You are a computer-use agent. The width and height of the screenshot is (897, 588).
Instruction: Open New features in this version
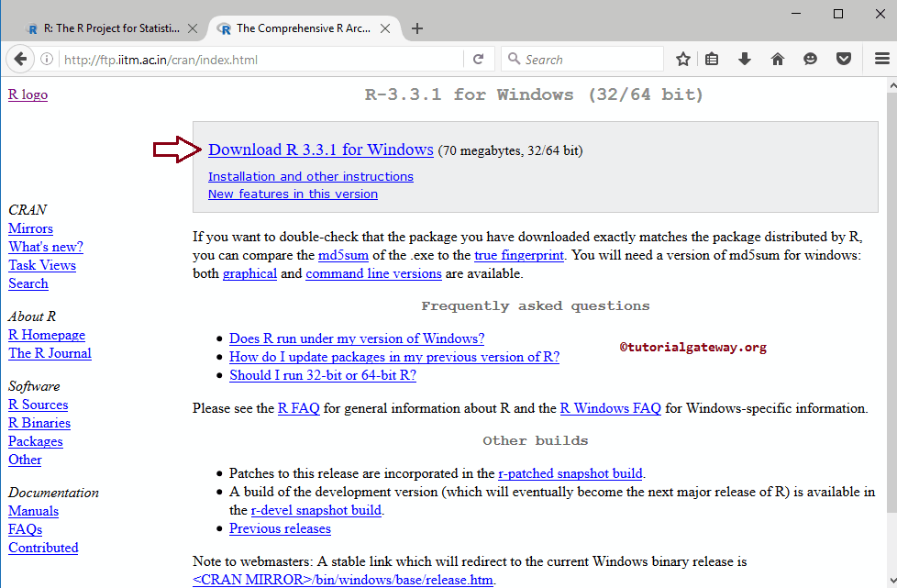[293, 194]
